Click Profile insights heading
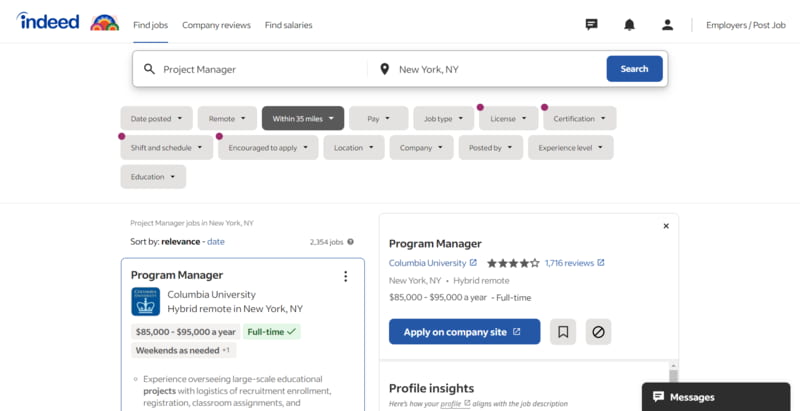 coord(431,388)
